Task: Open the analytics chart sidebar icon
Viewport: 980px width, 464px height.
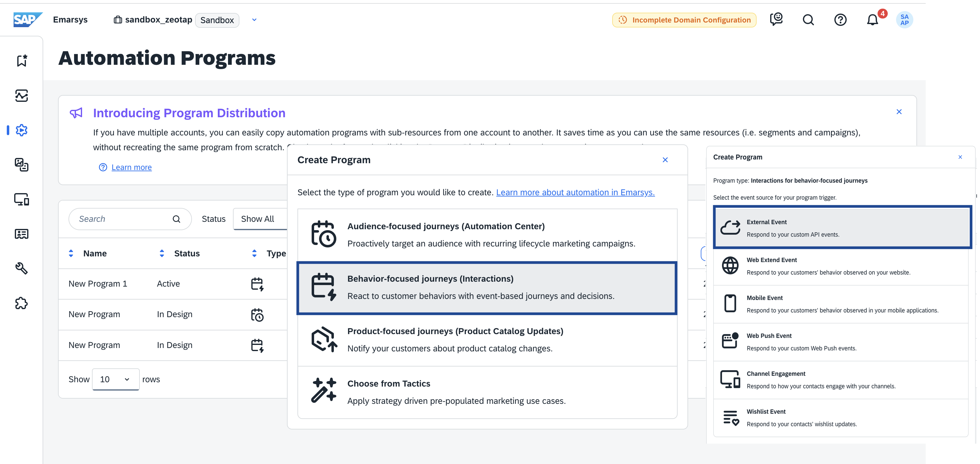Action: [x=22, y=95]
